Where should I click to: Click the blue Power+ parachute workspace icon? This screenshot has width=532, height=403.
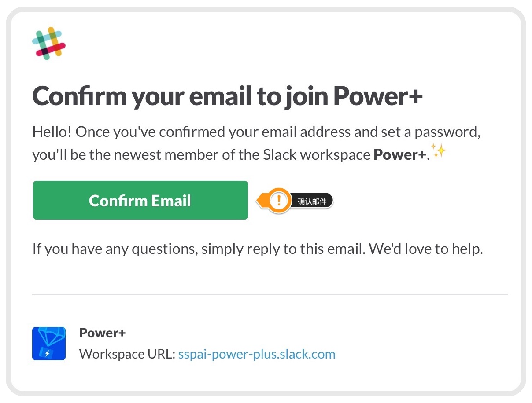coord(49,343)
